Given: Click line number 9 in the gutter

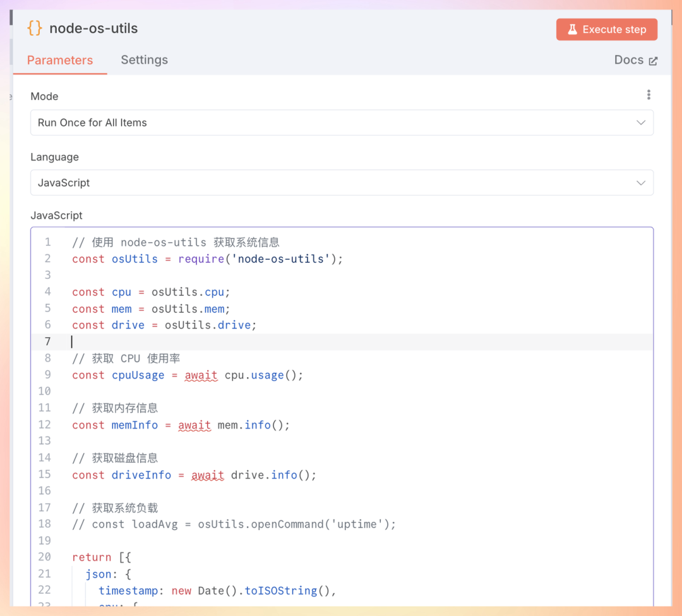Looking at the screenshot, I should point(47,375).
